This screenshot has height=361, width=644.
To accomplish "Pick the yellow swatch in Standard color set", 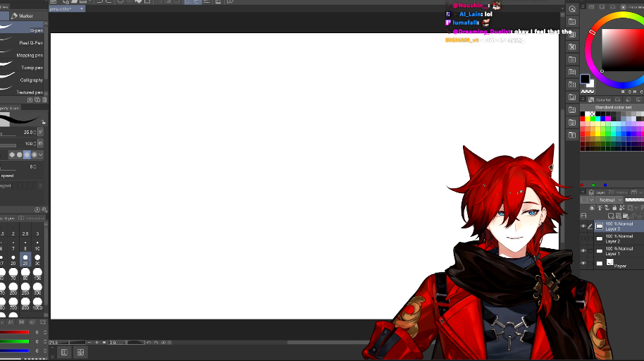I will [x=588, y=119].
